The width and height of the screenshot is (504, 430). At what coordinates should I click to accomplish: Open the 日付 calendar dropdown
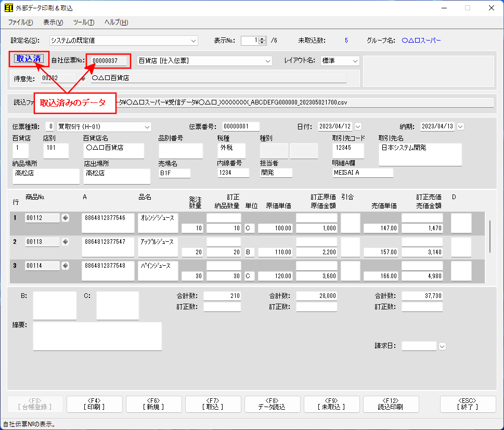point(358,127)
